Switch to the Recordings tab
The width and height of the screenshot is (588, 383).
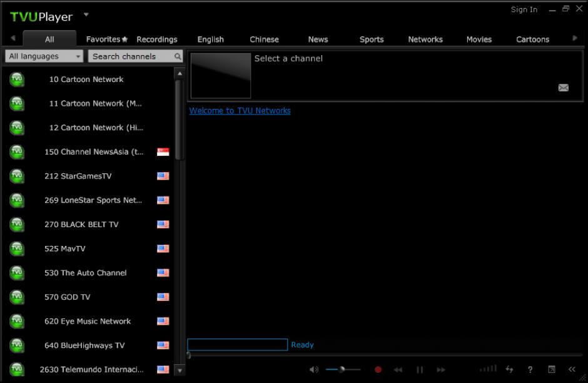pos(157,39)
